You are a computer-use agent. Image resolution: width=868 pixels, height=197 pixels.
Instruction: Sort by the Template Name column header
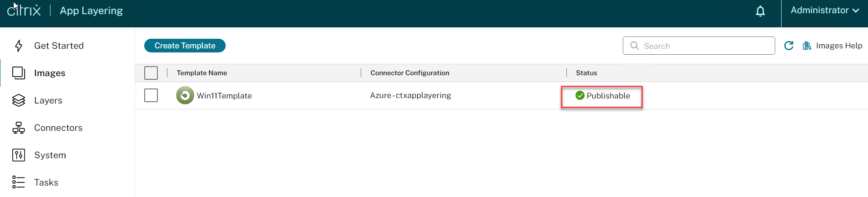[202, 73]
